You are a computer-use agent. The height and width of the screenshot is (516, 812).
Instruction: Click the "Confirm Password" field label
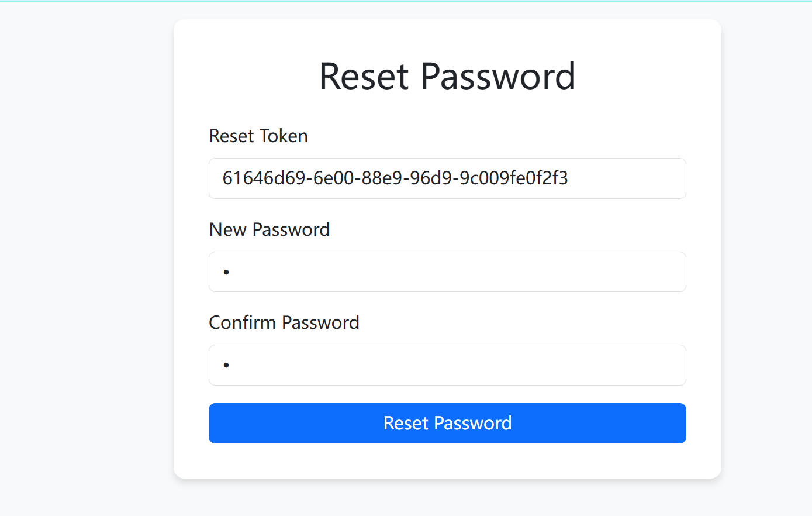[x=284, y=322]
